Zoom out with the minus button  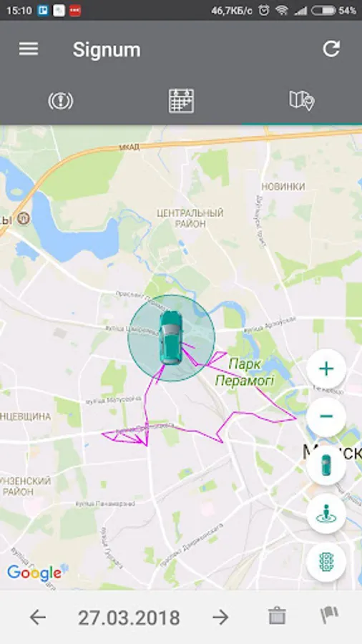pyautogui.click(x=326, y=417)
